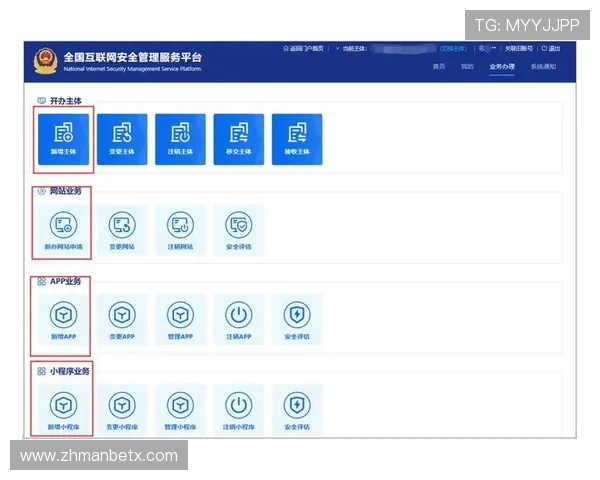Open the 移交主体 (transfer entity) tile
600x480 pixels.
click(x=239, y=139)
